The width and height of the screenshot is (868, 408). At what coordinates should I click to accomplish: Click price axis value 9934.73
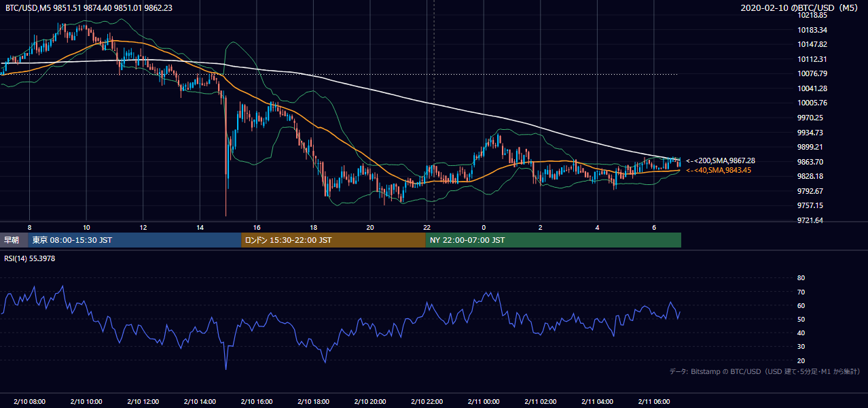(x=810, y=133)
